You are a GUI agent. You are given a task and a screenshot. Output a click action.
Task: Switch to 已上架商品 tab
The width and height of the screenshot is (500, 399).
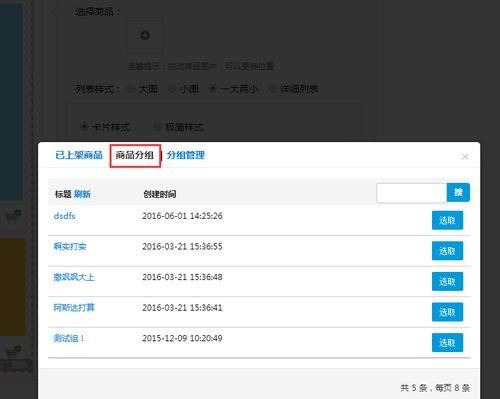click(79, 155)
